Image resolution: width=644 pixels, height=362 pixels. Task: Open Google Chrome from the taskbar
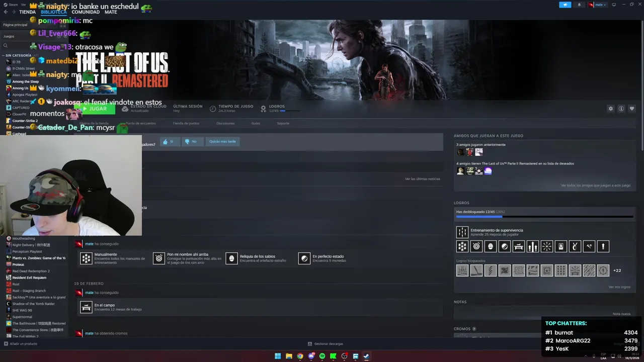tap(300, 356)
